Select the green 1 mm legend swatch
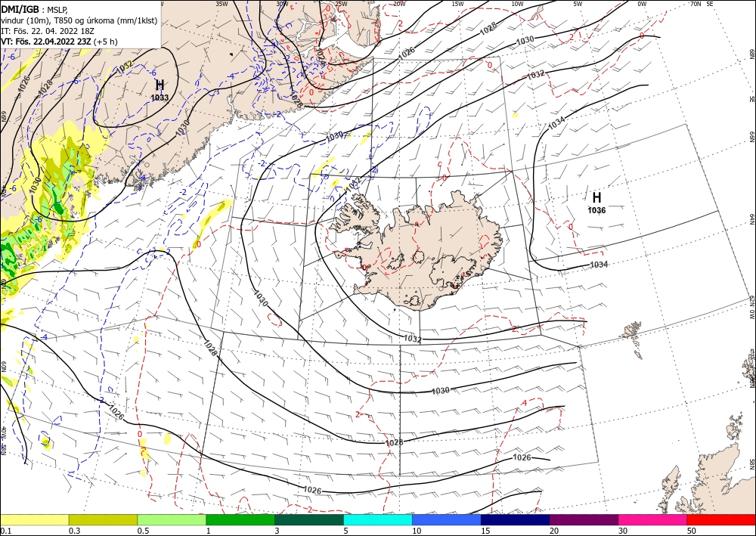 [240, 519]
